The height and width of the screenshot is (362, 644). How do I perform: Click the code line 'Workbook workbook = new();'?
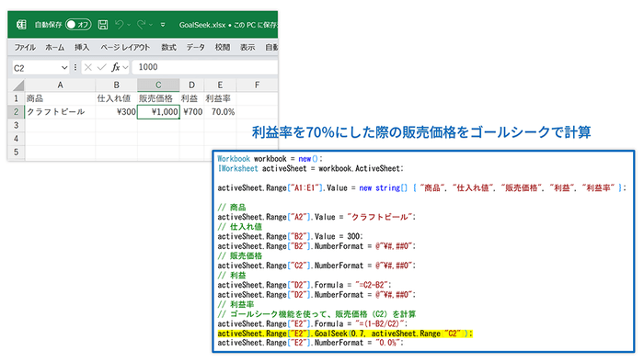pos(270,159)
